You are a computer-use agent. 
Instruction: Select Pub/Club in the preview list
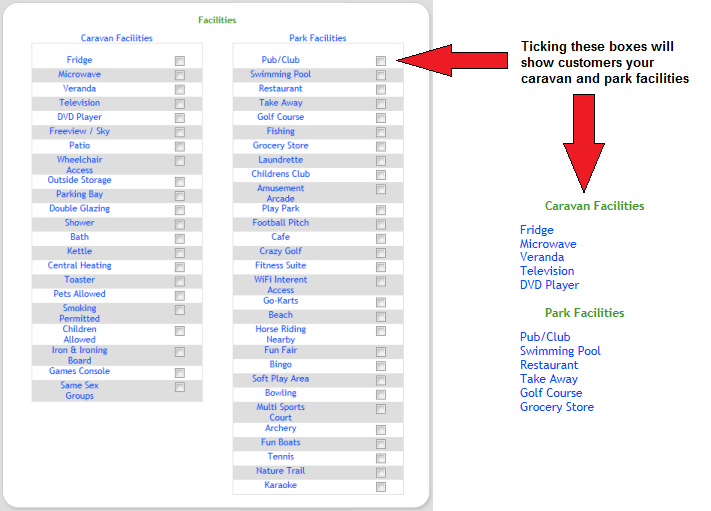point(545,337)
